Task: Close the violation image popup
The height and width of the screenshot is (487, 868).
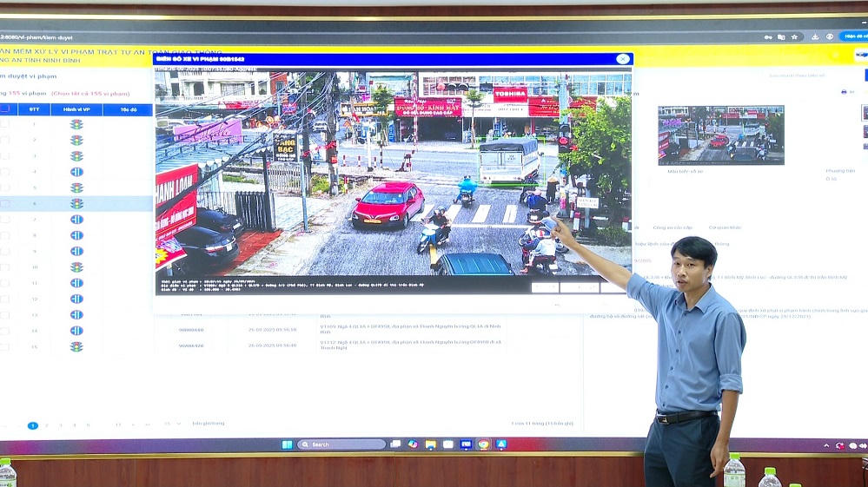Action: pos(622,59)
